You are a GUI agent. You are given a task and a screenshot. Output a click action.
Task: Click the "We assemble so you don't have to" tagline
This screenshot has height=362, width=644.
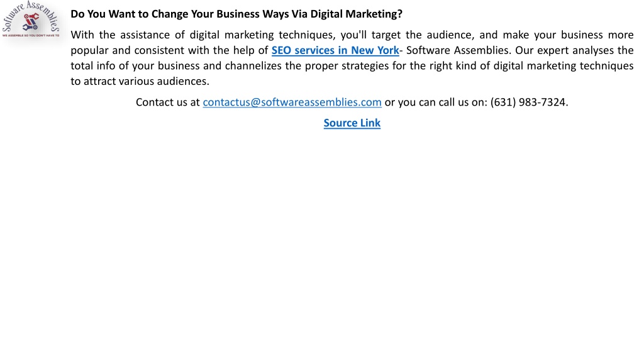[x=31, y=35]
